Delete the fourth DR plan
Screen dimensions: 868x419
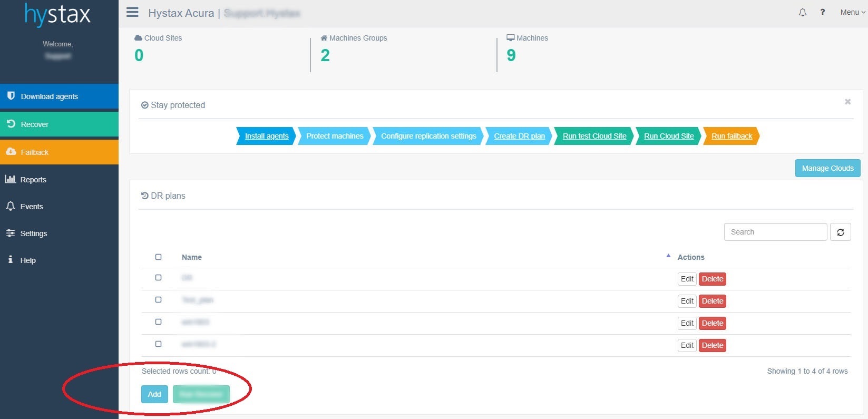coord(713,345)
